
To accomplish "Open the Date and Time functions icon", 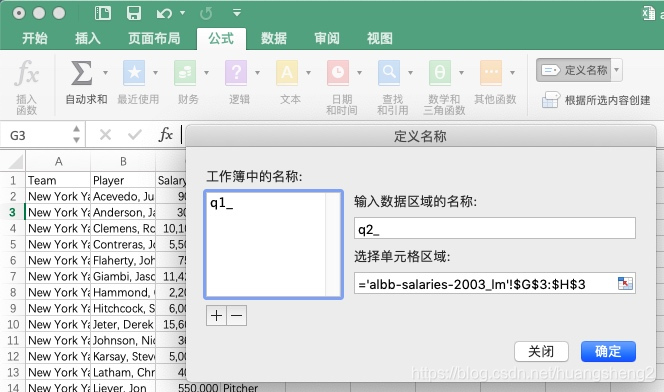I will coord(338,73).
